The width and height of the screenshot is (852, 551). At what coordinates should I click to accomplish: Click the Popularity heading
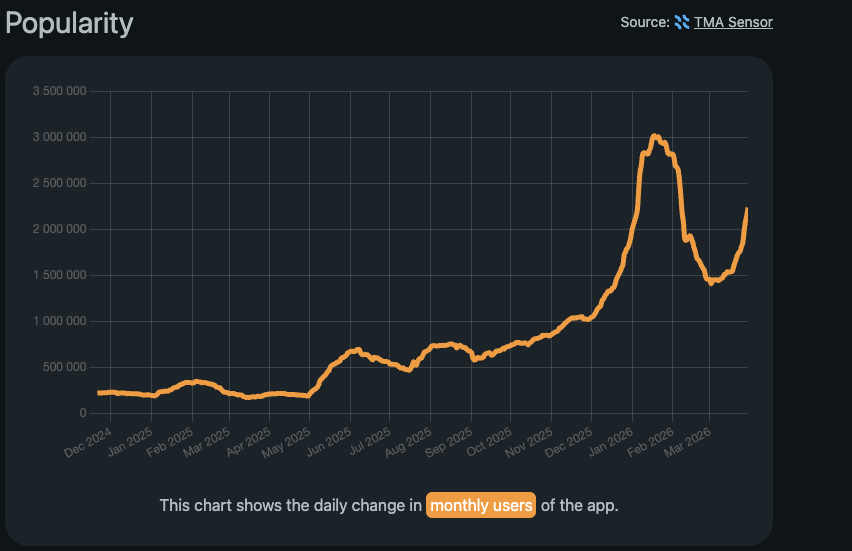[69, 23]
